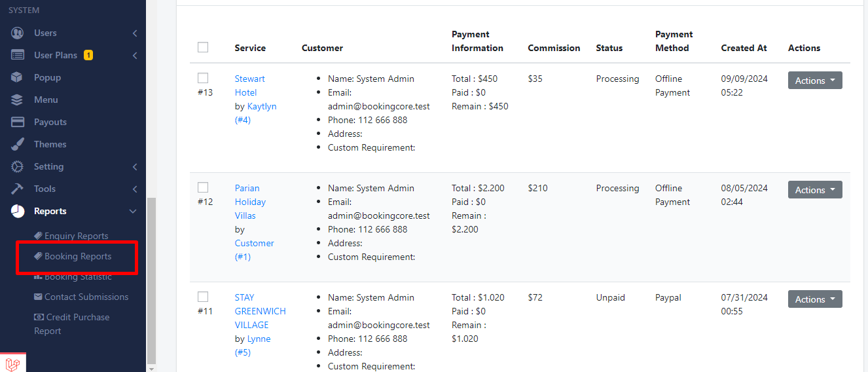868x372 pixels.
Task: Click the Popup cube icon
Action: pyautogui.click(x=18, y=77)
